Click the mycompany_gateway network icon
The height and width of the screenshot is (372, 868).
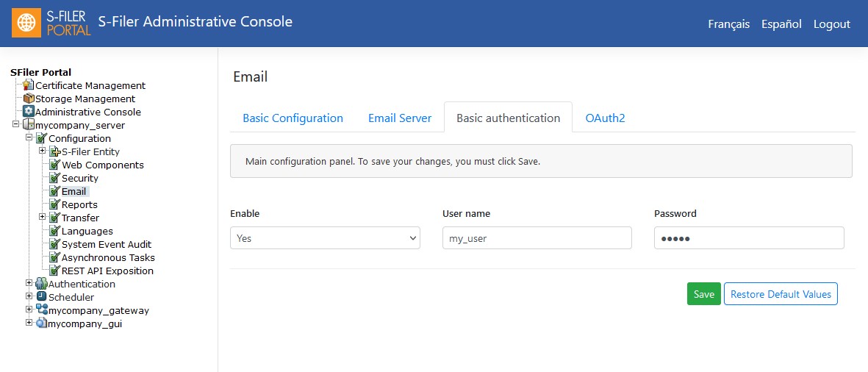pos(41,310)
